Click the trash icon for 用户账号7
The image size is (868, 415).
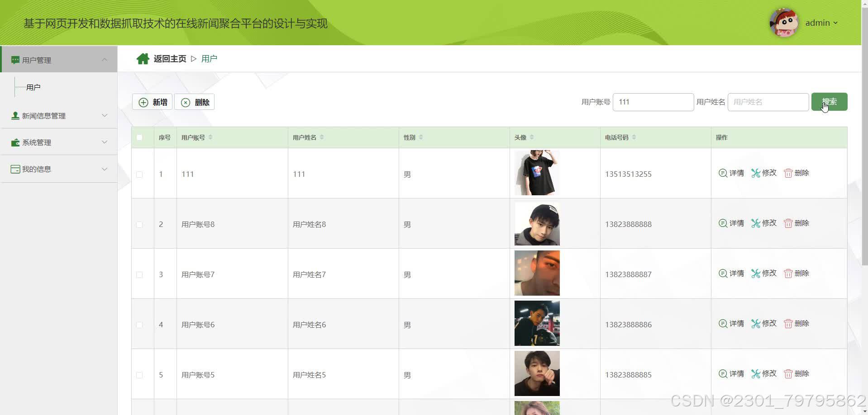coord(788,274)
